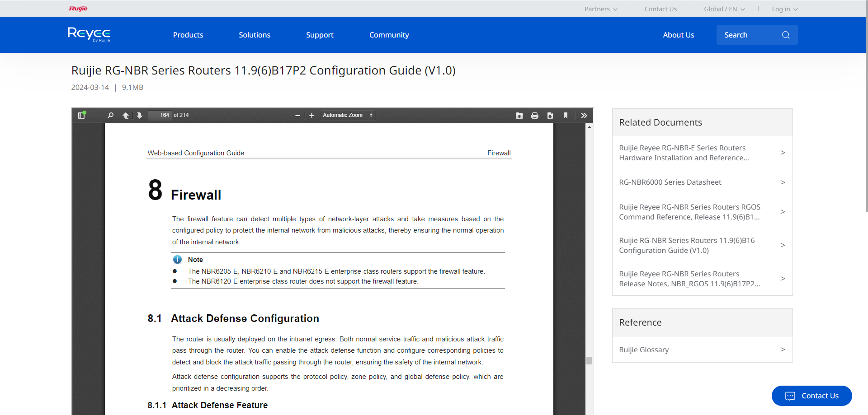Print the PDF document
This screenshot has width=868, height=415.
(535, 116)
